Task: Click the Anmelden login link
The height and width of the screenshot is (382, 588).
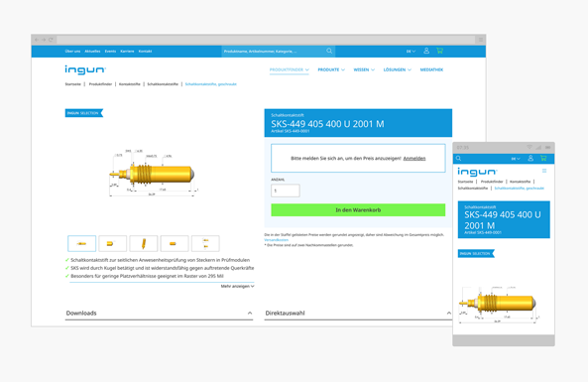Action: (x=414, y=159)
